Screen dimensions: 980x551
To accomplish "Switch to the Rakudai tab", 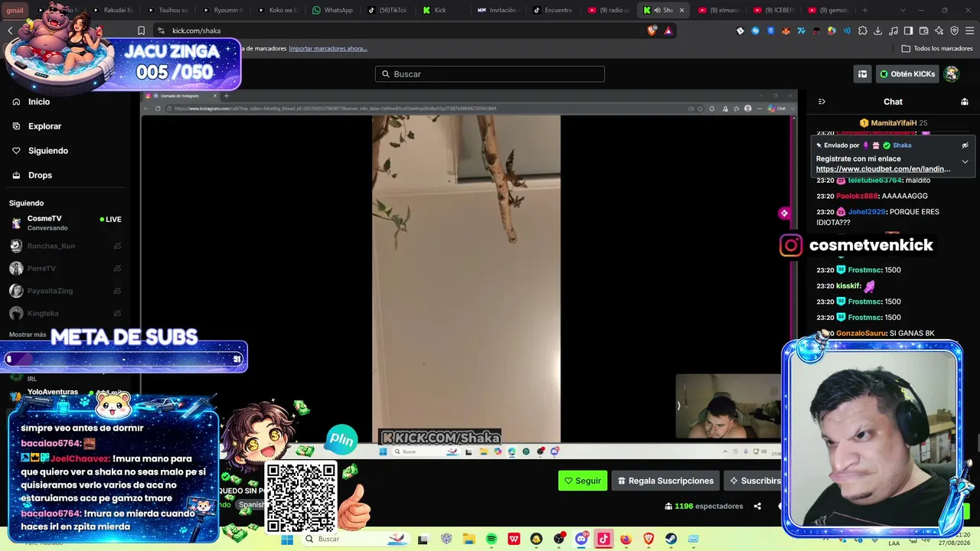I will click(x=113, y=10).
